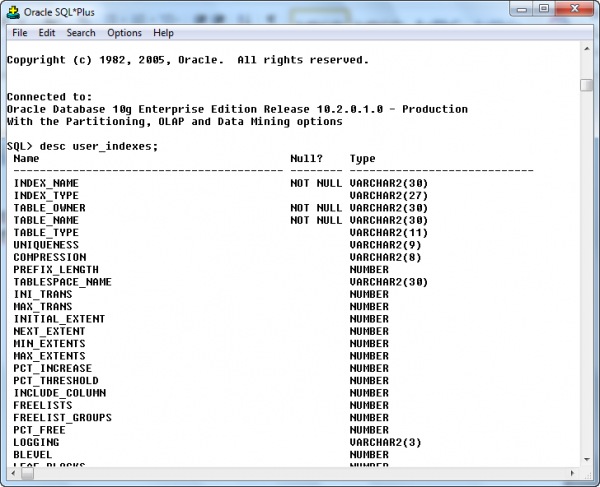Click the PCT_THRESHOLD column row
The height and width of the screenshot is (487, 600).
click(x=201, y=381)
